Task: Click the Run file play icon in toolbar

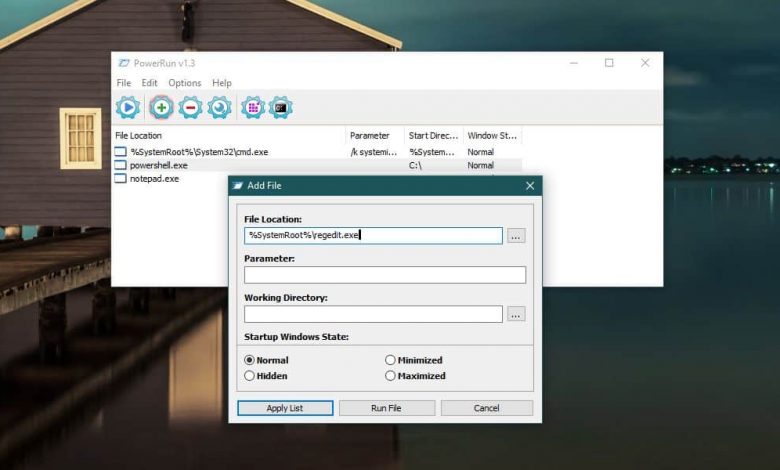Action: [x=128, y=107]
